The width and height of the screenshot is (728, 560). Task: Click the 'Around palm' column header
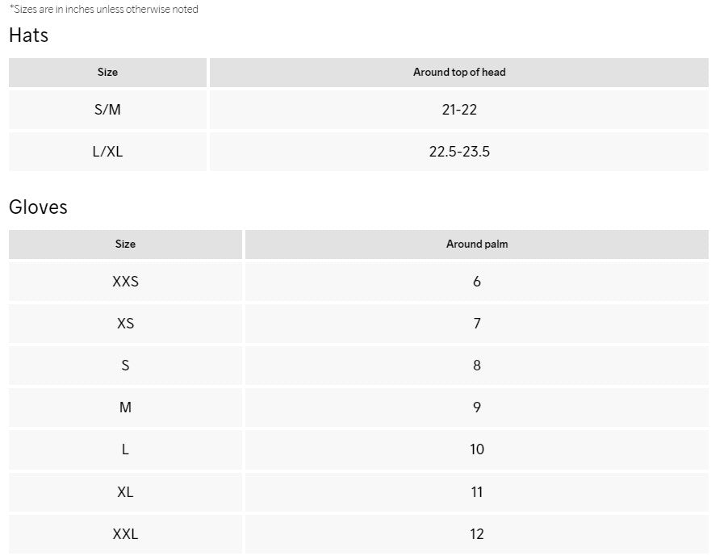point(477,244)
